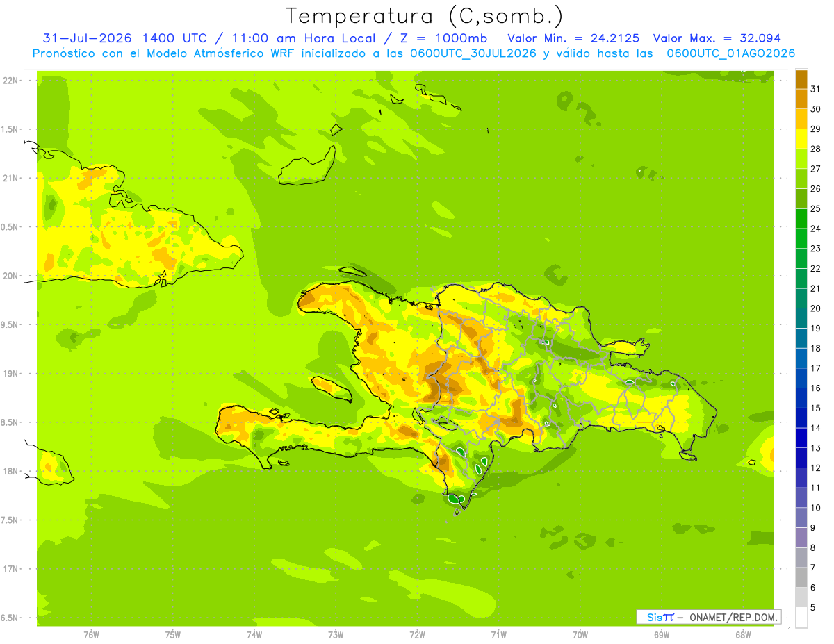This screenshot has width=834, height=644.
Task: Click the 'Z = 1000mb' level label
Action: click(x=444, y=38)
